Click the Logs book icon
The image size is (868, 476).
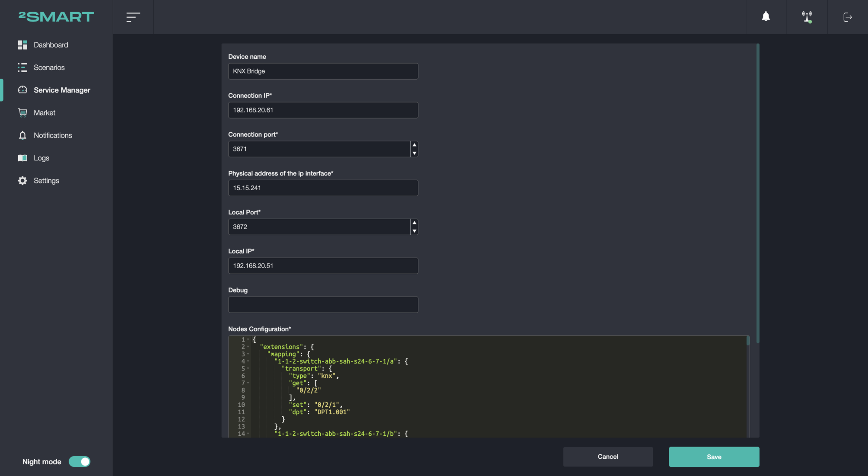tap(22, 158)
